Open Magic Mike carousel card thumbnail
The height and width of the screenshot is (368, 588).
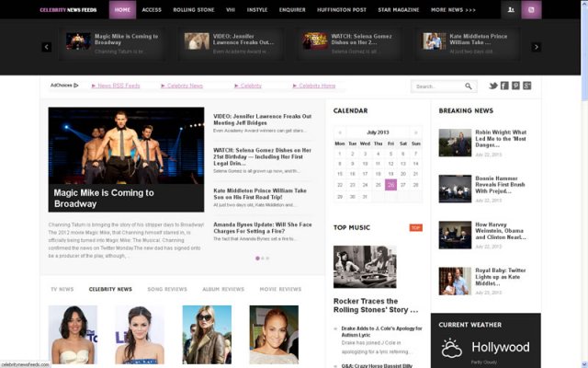tap(78, 41)
